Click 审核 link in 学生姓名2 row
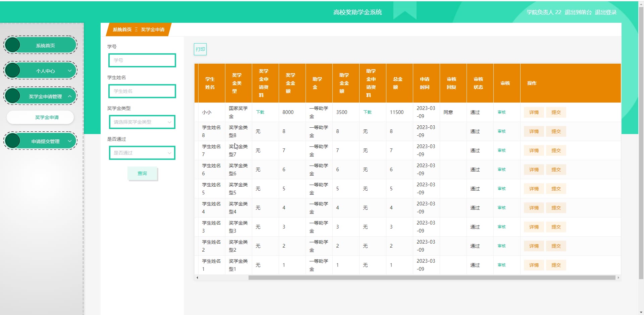The image size is (644, 315). point(501,246)
